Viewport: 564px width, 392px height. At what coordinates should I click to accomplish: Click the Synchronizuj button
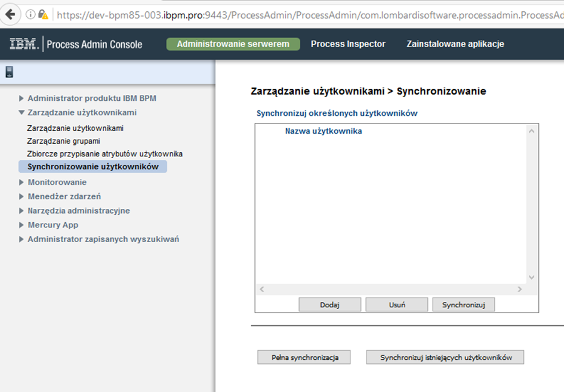pyautogui.click(x=463, y=305)
